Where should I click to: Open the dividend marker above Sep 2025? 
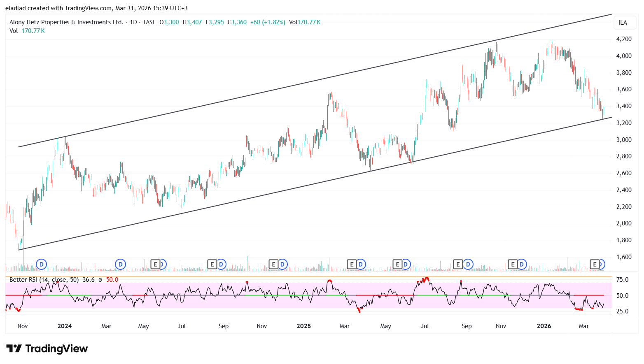[x=468, y=264]
